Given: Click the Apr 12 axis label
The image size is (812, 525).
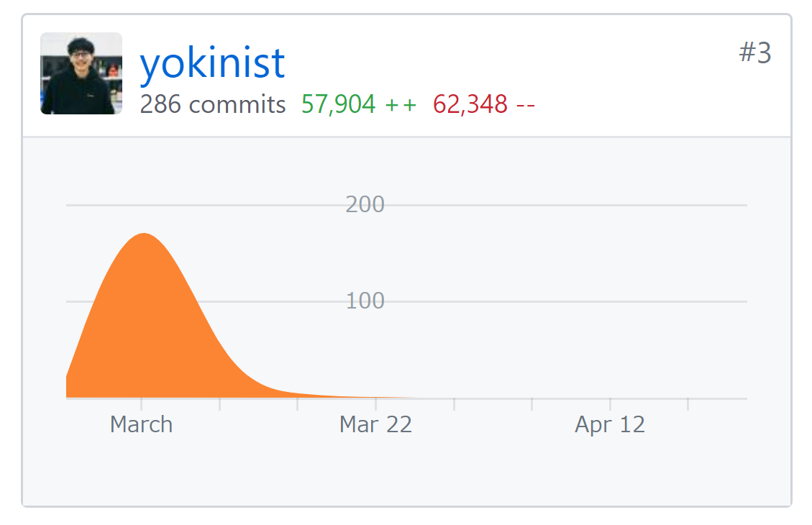Looking at the screenshot, I should [x=610, y=424].
